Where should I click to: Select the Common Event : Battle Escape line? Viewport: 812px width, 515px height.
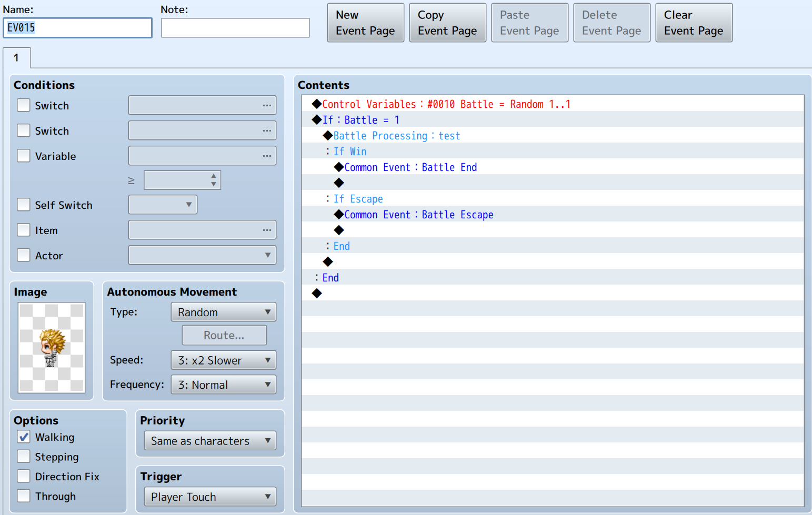click(x=553, y=214)
